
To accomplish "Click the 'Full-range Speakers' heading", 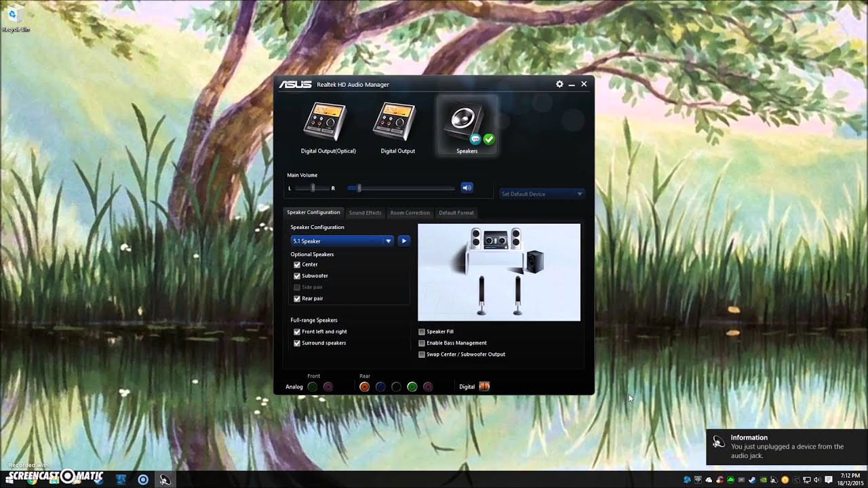I will pyautogui.click(x=314, y=320).
